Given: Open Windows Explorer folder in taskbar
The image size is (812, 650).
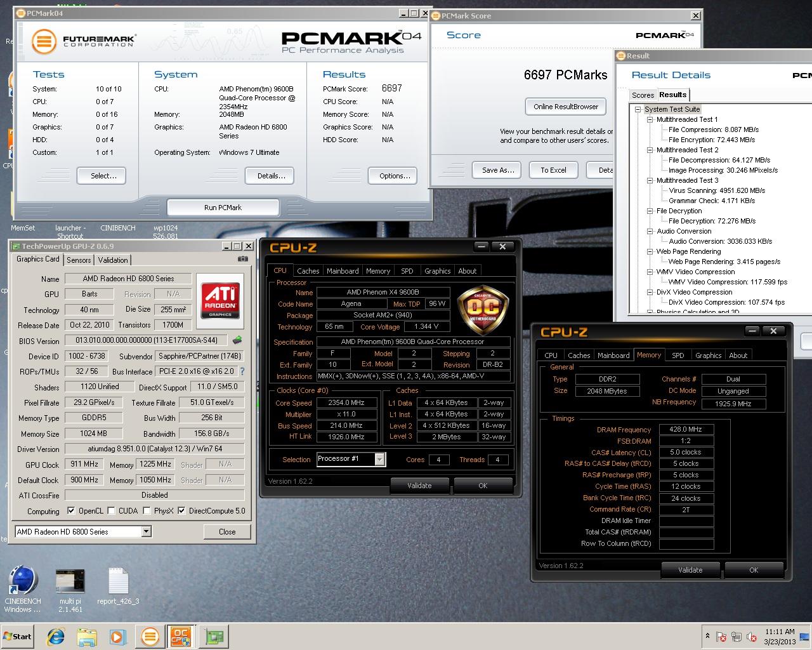Looking at the screenshot, I should tap(87, 637).
